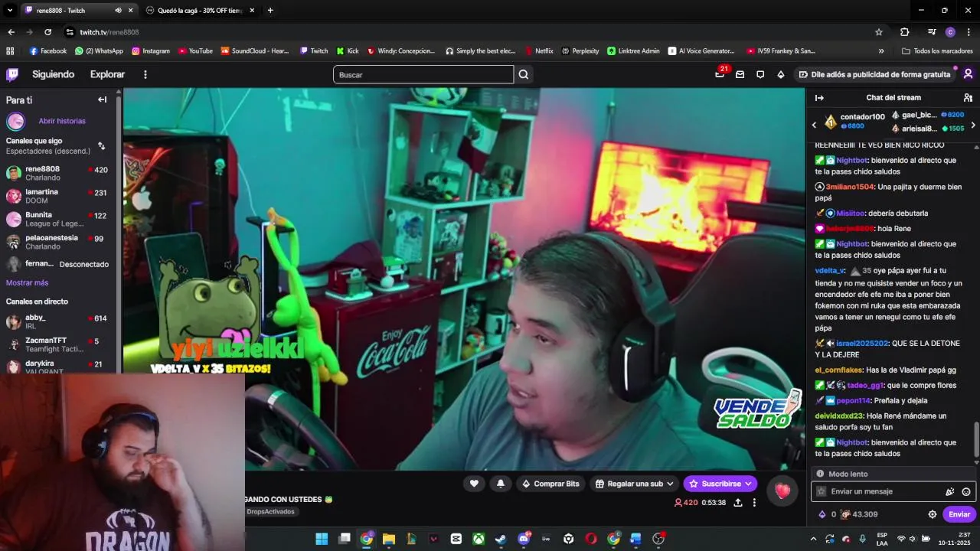Click the search magnifier button
Viewport: 980px width, 551px height.
click(524, 74)
